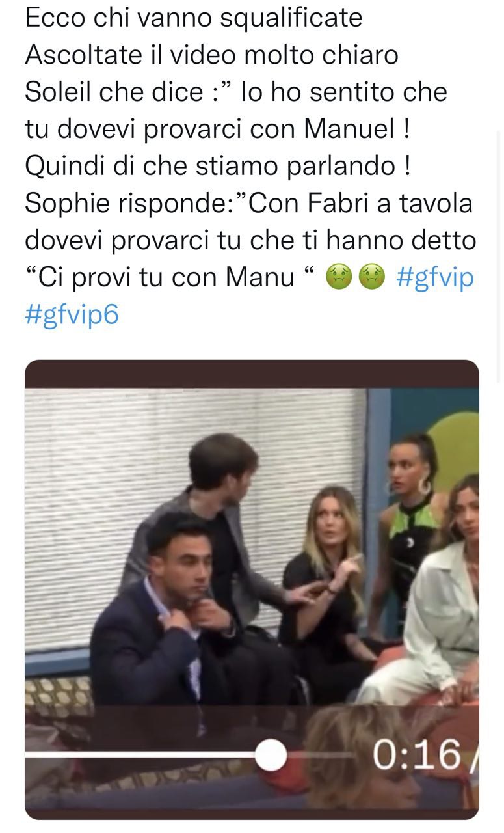This screenshot has width=504, height=833.
Task: Open the #gfvip hashtag link
Action: coord(434,278)
